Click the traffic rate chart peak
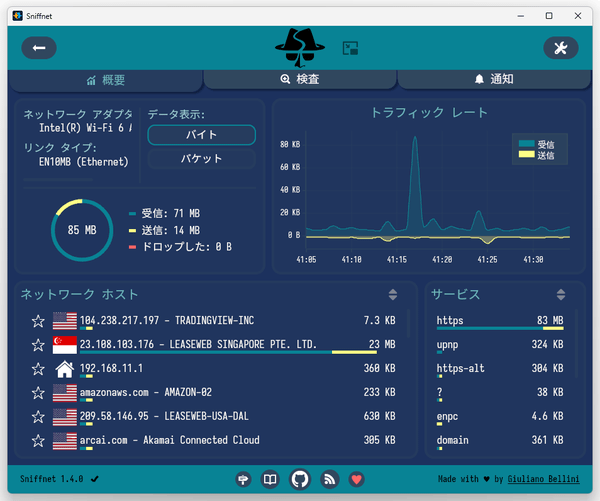600x501 pixels. [415, 138]
